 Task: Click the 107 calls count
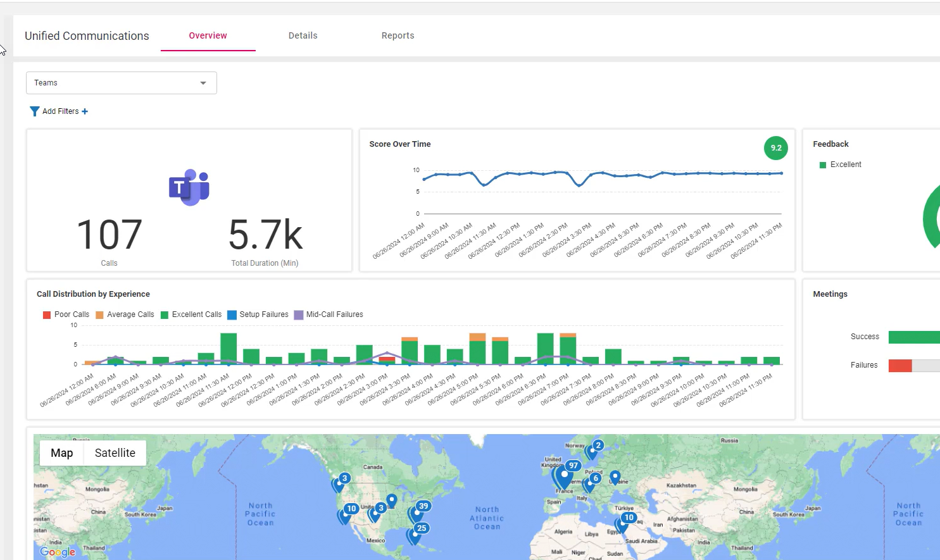point(109,235)
